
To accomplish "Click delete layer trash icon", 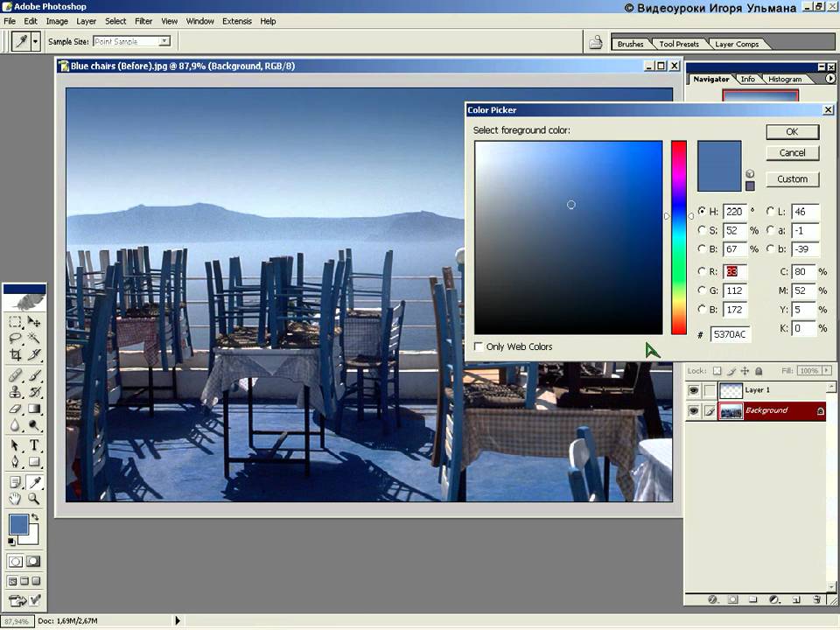I will pyautogui.click(x=816, y=600).
